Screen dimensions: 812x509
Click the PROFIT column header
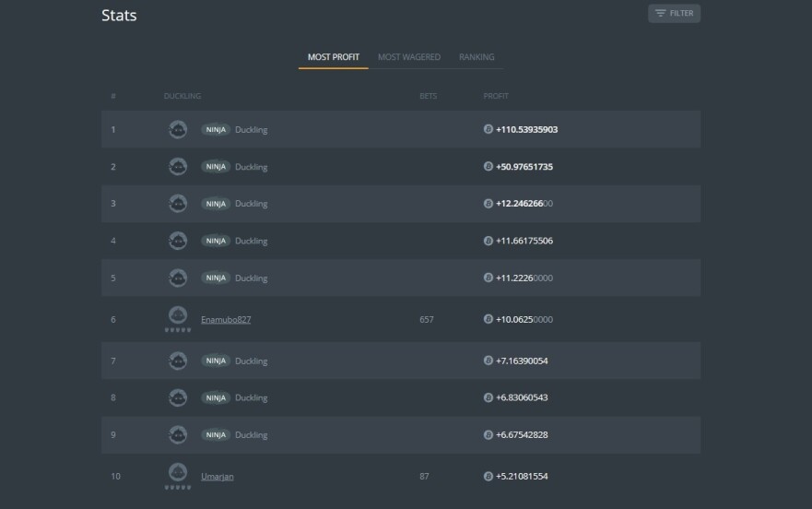496,96
